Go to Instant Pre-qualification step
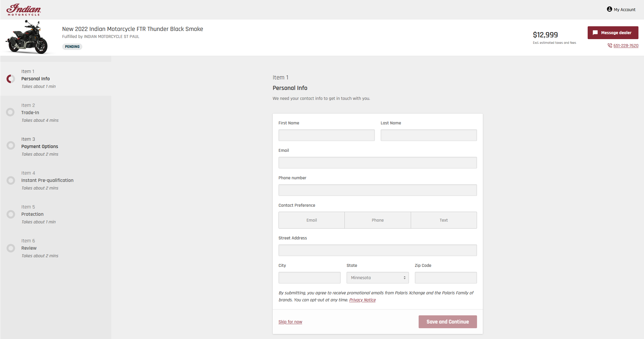 47,180
